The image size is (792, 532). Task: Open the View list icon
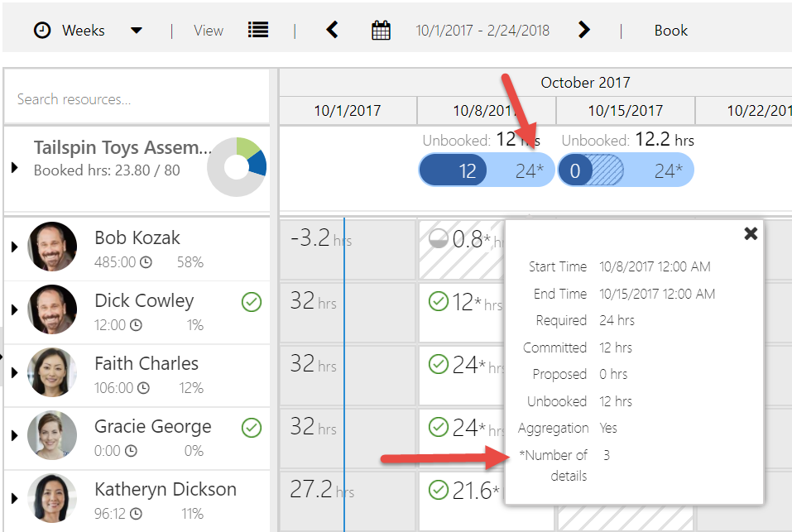coord(257,30)
